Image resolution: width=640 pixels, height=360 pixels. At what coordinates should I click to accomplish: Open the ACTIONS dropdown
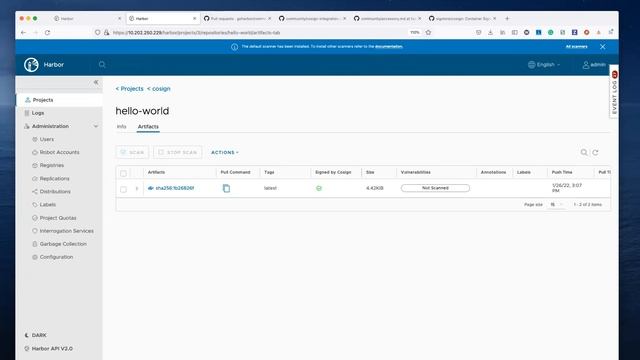pos(225,152)
